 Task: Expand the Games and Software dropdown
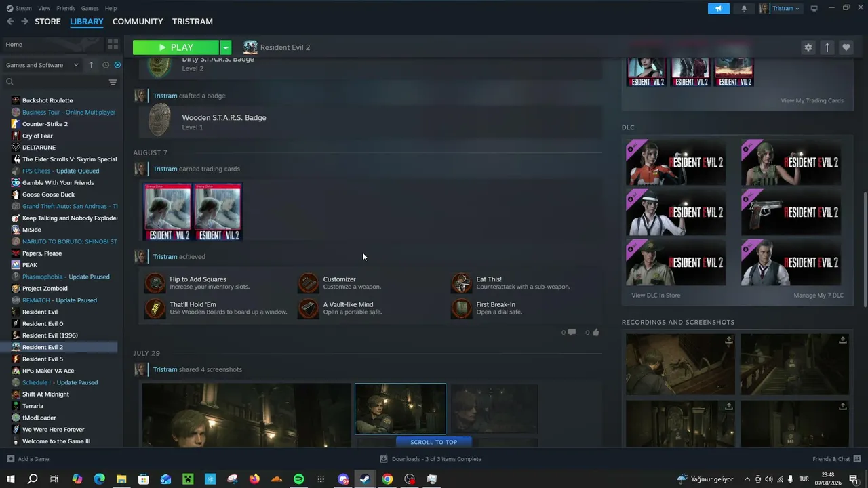click(x=42, y=65)
